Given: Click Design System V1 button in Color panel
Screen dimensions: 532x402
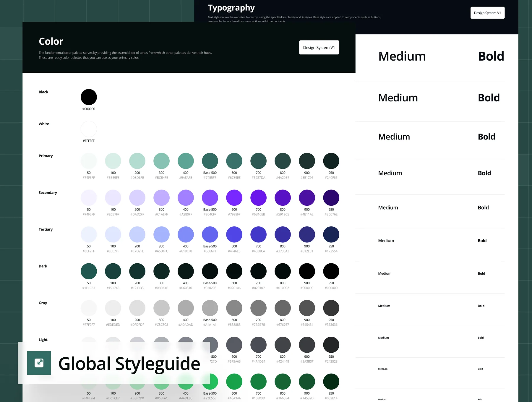Looking at the screenshot, I should click(319, 47).
